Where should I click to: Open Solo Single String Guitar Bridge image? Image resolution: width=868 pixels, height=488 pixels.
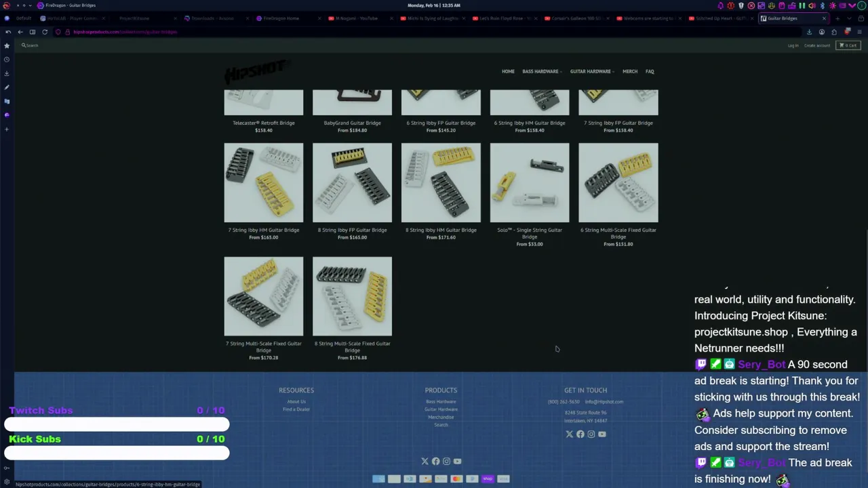(530, 182)
